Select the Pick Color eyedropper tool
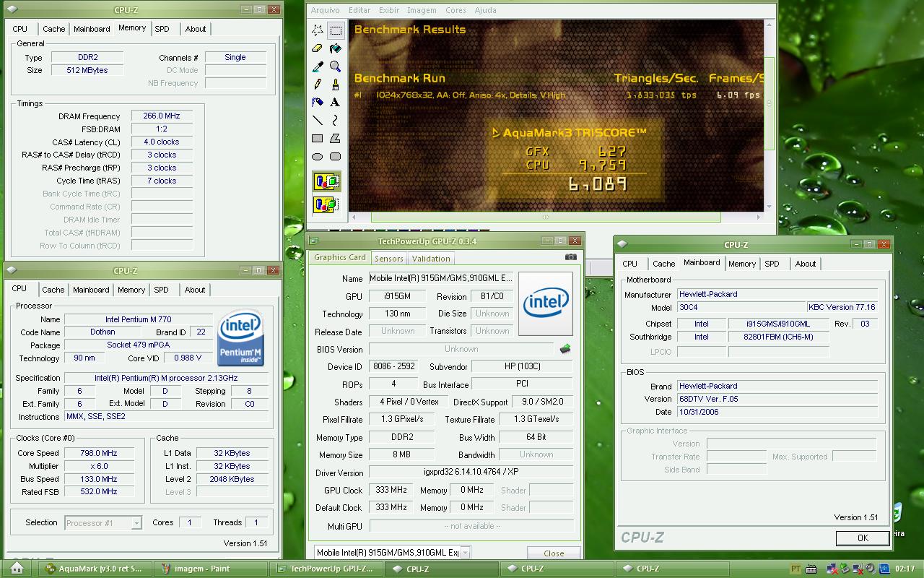Image resolution: width=924 pixels, height=578 pixels. coord(318,66)
